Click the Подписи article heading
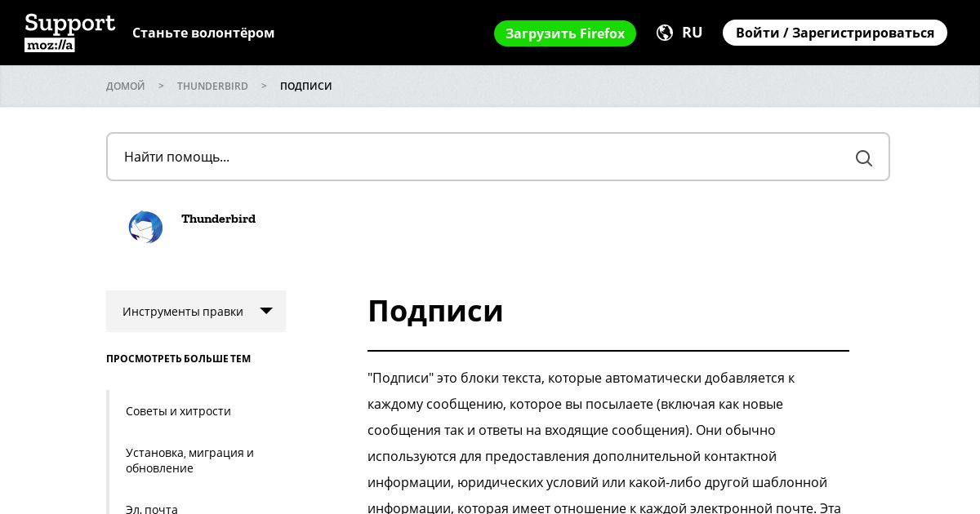This screenshot has height=514, width=980. click(x=435, y=311)
